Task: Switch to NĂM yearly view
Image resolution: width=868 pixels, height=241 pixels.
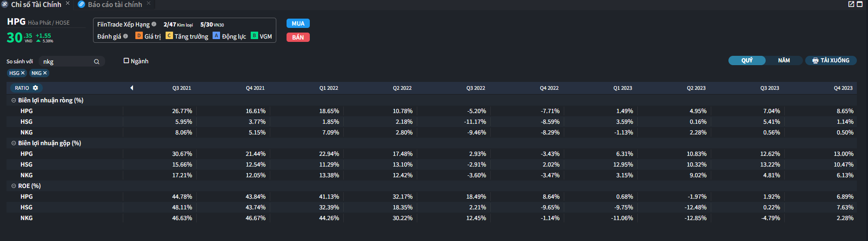Action: tap(784, 60)
